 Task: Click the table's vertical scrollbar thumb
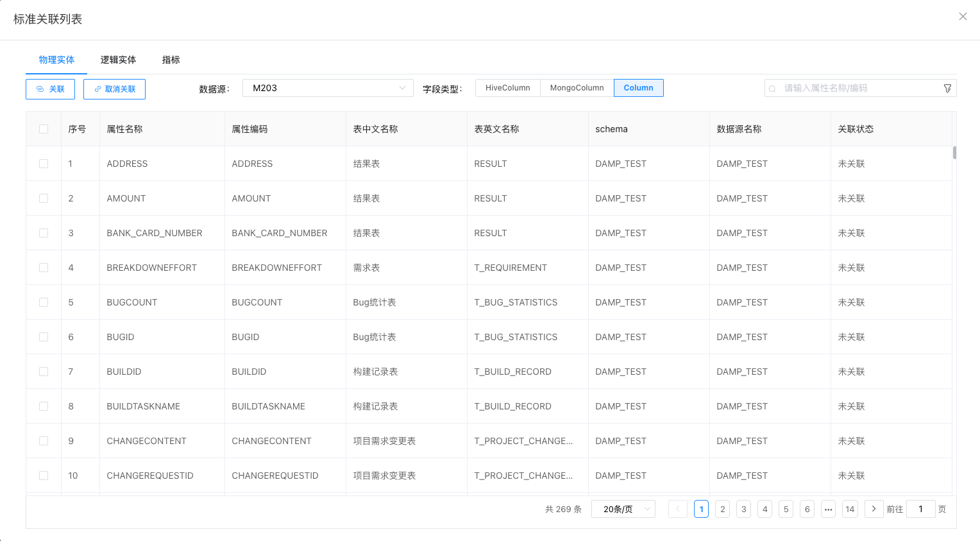(x=954, y=153)
